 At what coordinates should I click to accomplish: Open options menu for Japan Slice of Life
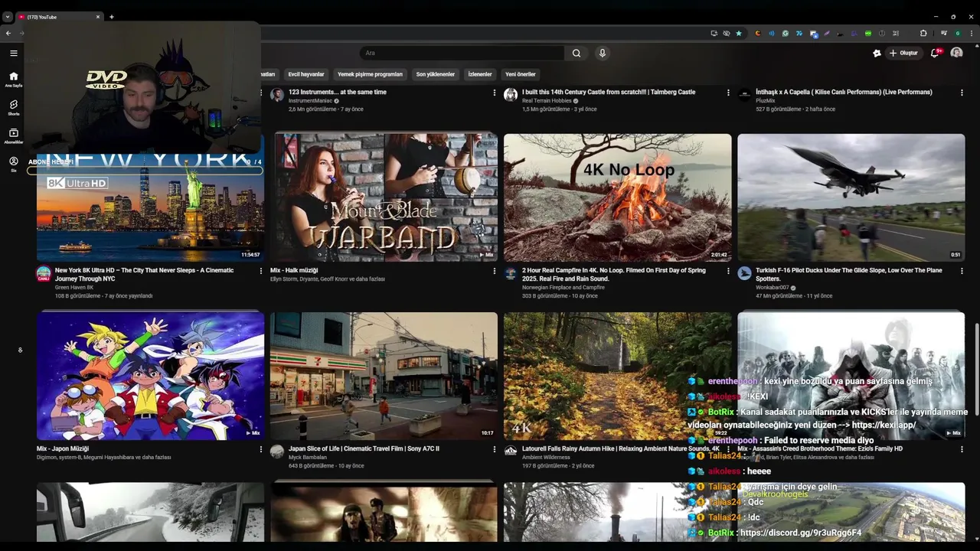495,449
